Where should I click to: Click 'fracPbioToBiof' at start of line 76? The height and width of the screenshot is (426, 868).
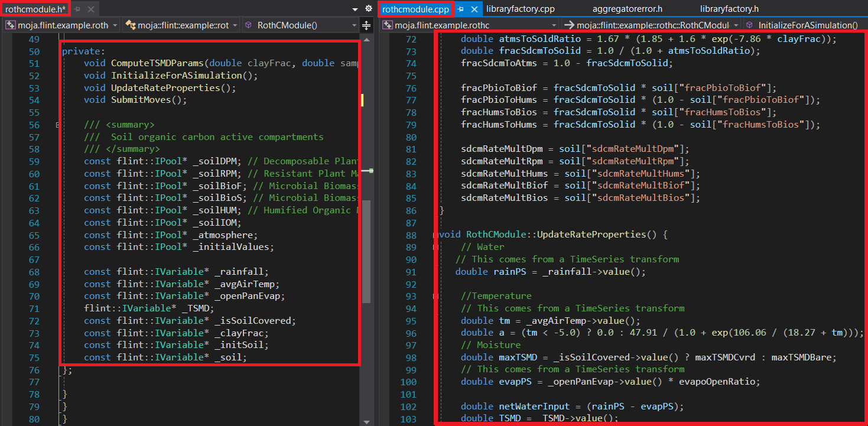point(499,88)
